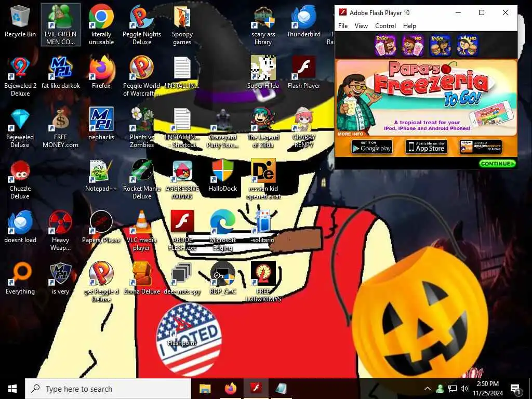This screenshot has width=532, height=399.
Task: Click the Amazon appstore badge
Action: (481, 147)
